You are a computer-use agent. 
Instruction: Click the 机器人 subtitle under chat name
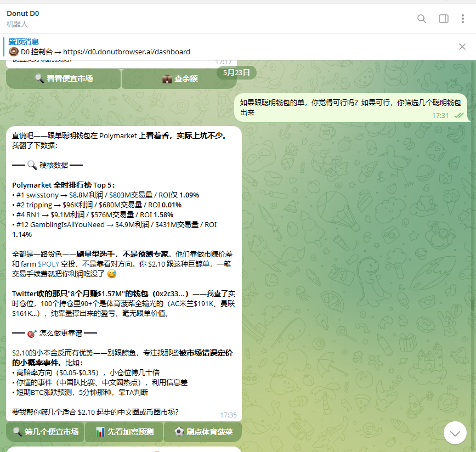point(18,24)
